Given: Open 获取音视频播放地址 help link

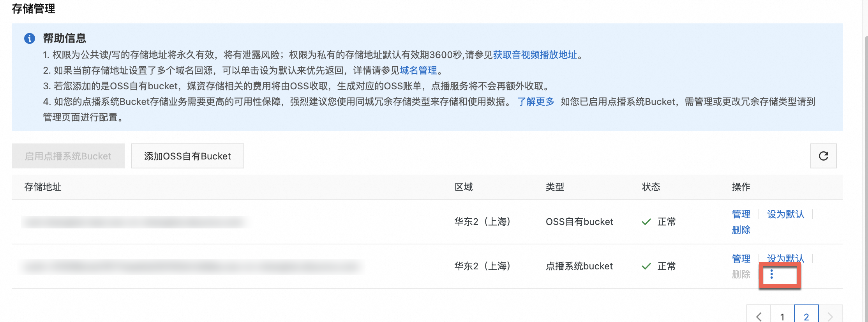Looking at the screenshot, I should click(535, 55).
